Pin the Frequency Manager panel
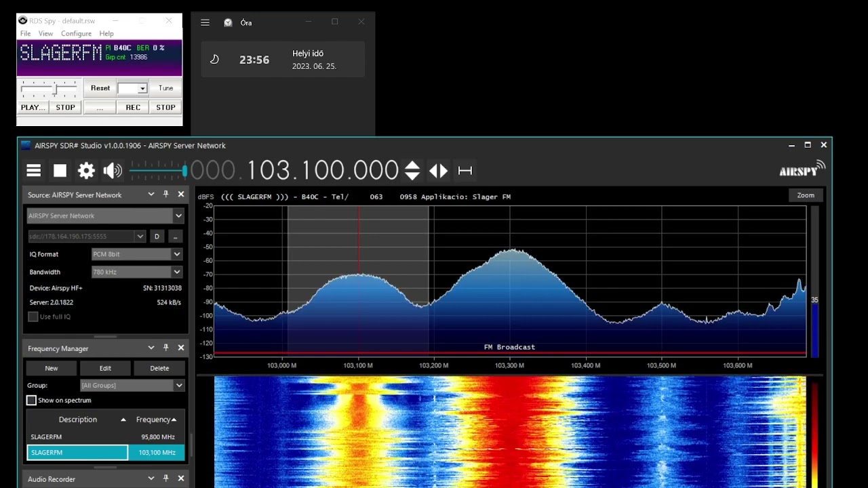The width and height of the screenshot is (868, 488). (165, 348)
